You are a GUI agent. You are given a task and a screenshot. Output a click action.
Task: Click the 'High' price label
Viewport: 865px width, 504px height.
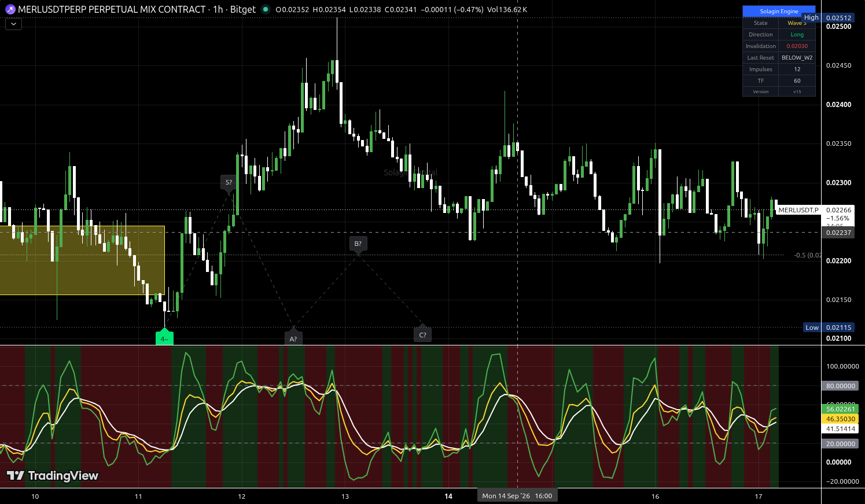click(811, 17)
